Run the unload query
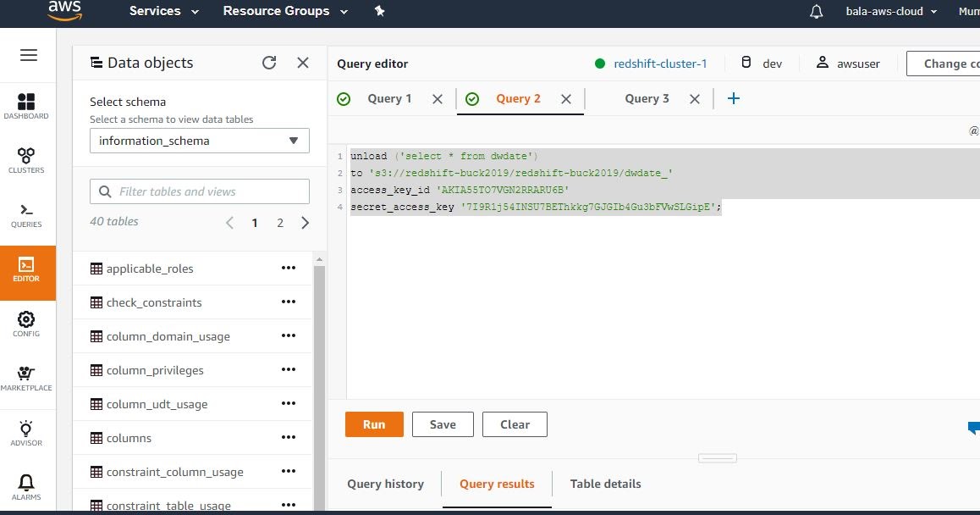Screen dimensions: 980x515 [x=373, y=424]
